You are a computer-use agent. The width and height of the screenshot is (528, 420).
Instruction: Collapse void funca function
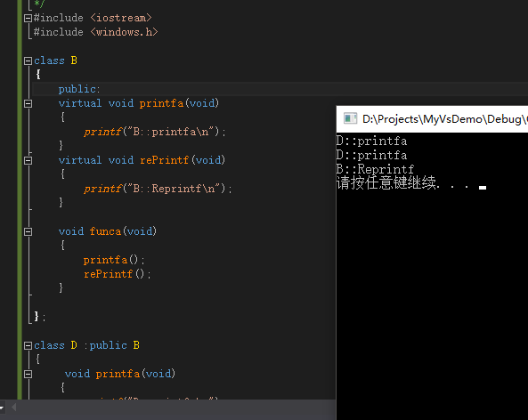[28, 231]
